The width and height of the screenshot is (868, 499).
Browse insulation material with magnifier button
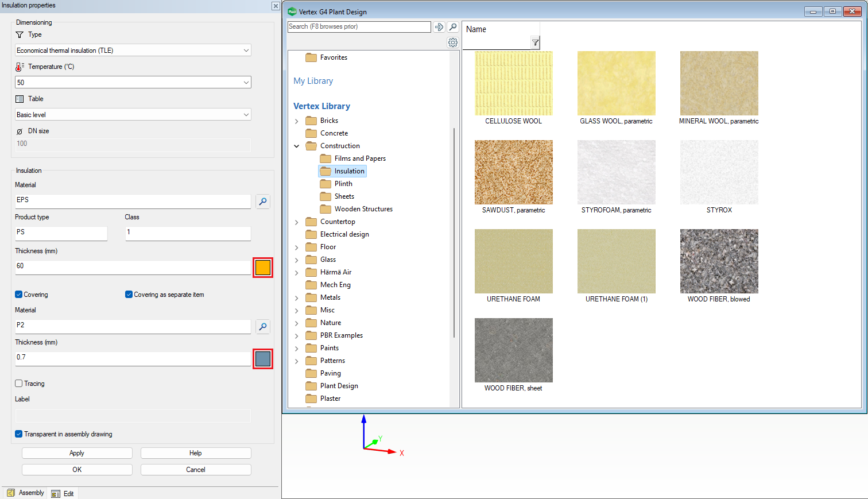(x=263, y=202)
